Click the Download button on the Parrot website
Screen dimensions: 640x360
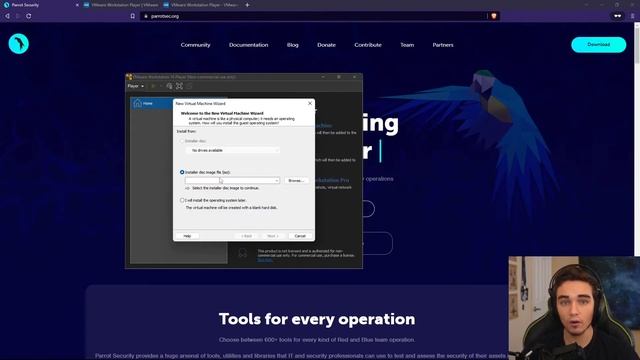pyautogui.click(x=598, y=44)
